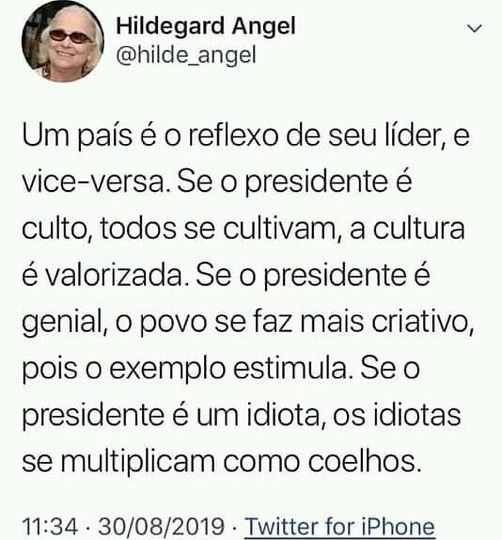502x540 pixels.
Task: Click the word 'idiota,' in the tweet
Action: tap(286, 415)
